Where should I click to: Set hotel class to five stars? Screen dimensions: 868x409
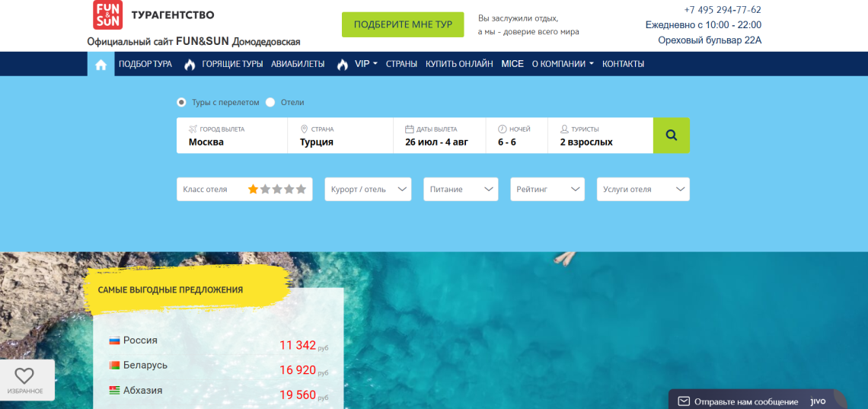tap(301, 190)
